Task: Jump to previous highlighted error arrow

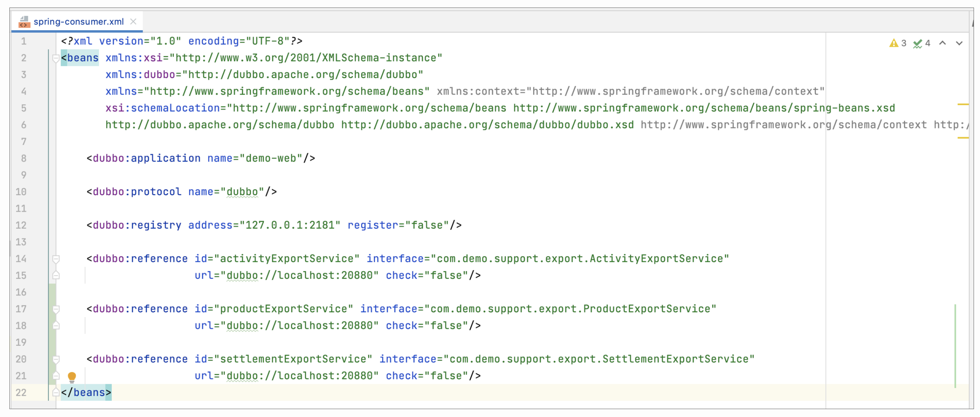Action: pyautogui.click(x=942, y=43)
